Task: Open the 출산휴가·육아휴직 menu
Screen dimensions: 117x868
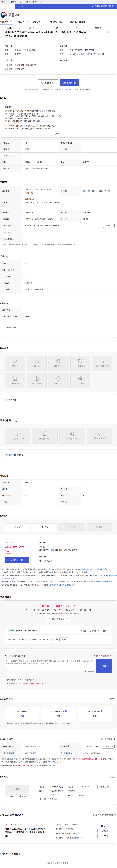Action: coord(80,22)
